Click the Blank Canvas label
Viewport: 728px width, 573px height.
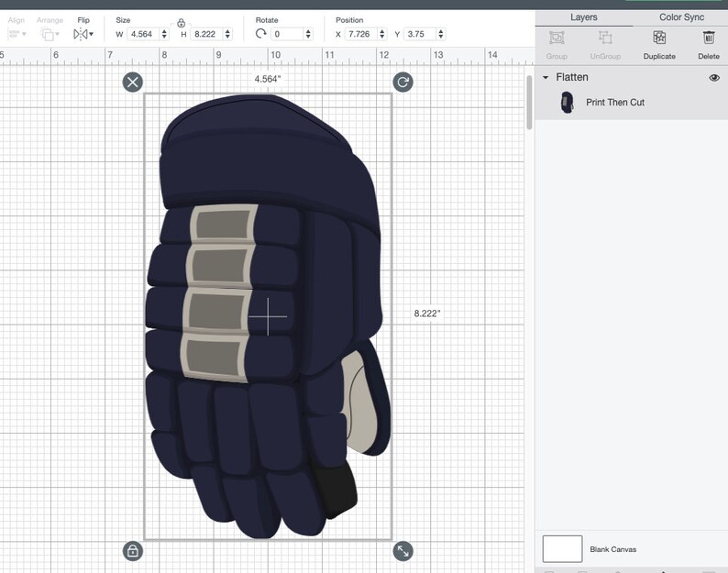(612, 549)
